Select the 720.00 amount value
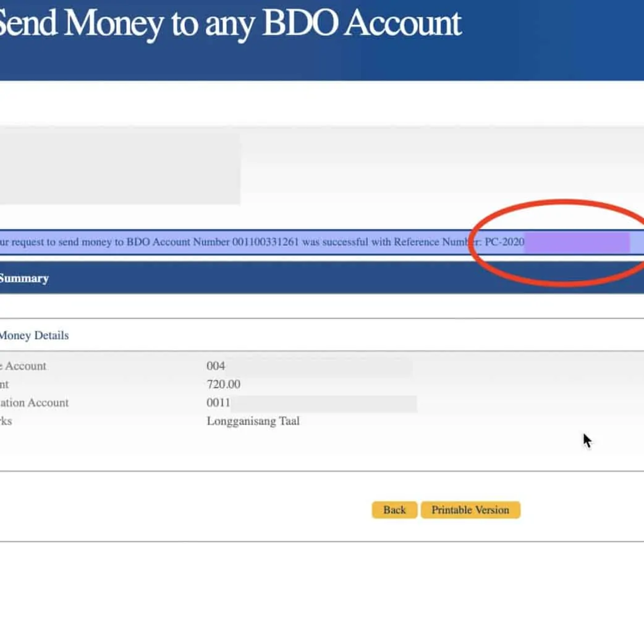Viewport: 644px width, 644px height. pyautogui.click(x=223, y=384)
